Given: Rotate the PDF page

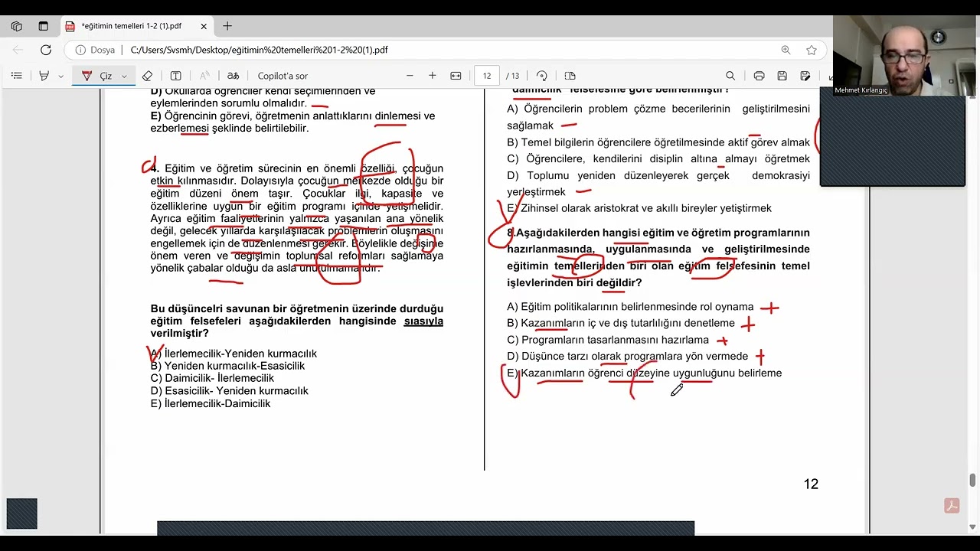Looking at the screenshot, I should coord(542,76).
